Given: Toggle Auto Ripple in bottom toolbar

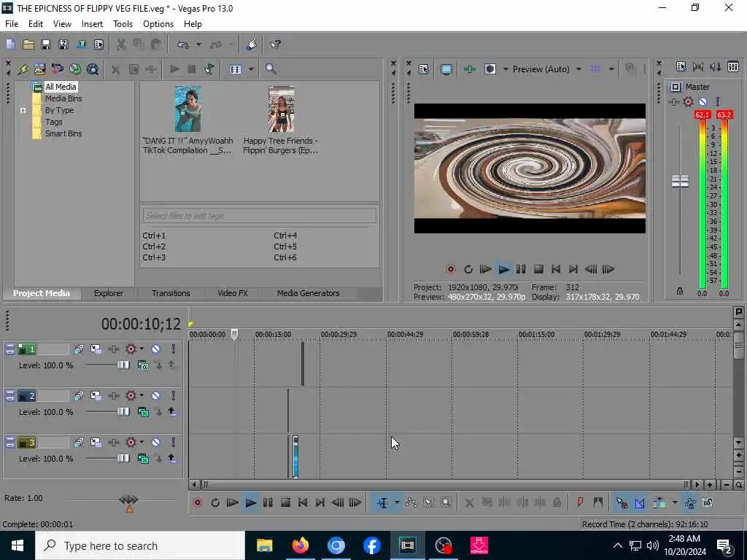Looking at the screenshot, I should (x=659, y=502).
